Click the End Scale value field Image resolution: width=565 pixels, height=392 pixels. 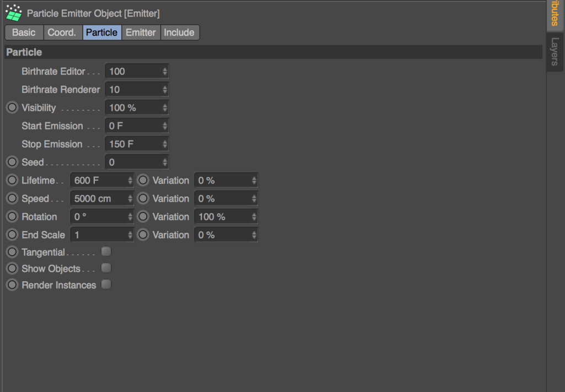click(102, 235)
